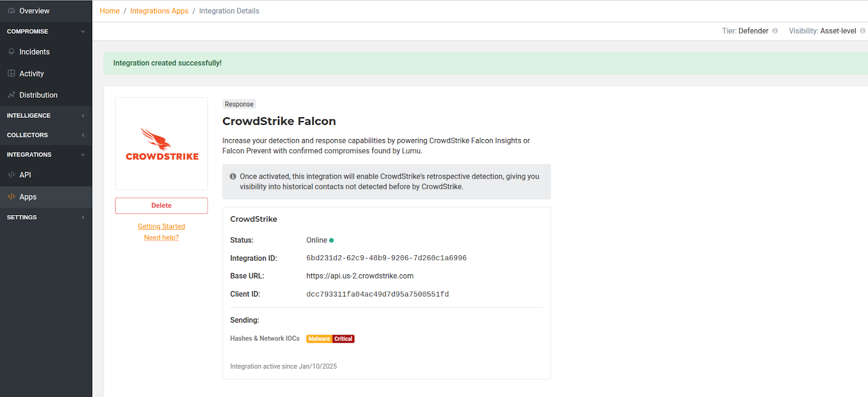Expand the INTELLIGENCE sidebar section

pyautogui.click(x=83, y=116)
